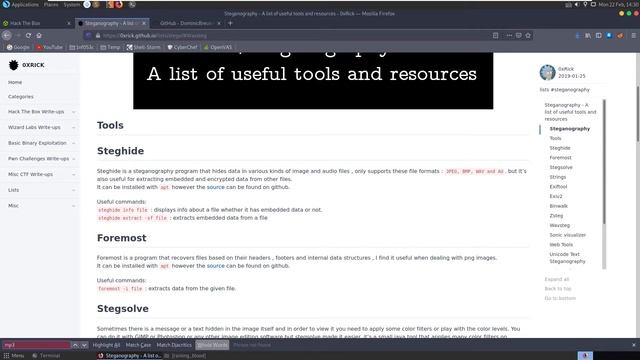The width and height of the screenshot is (640, 360).
Task: Go back with the browser back arrow
Action: (7, 36)
